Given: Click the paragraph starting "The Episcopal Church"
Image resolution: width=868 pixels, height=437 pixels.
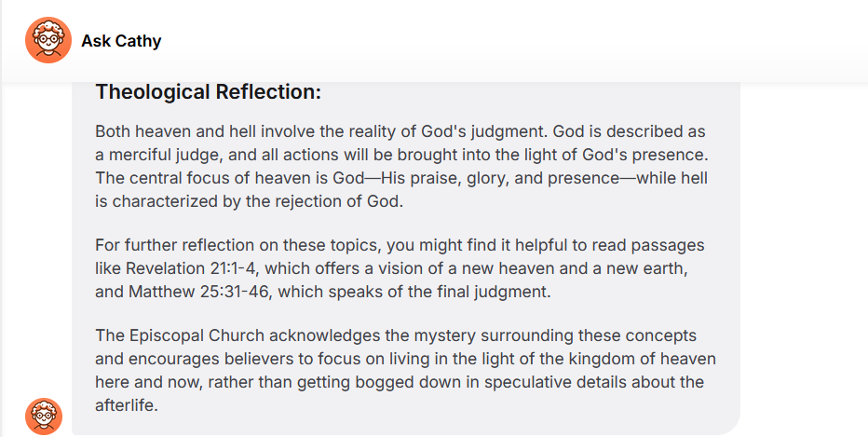Looking at the screenshot, I should coord(405,370).
